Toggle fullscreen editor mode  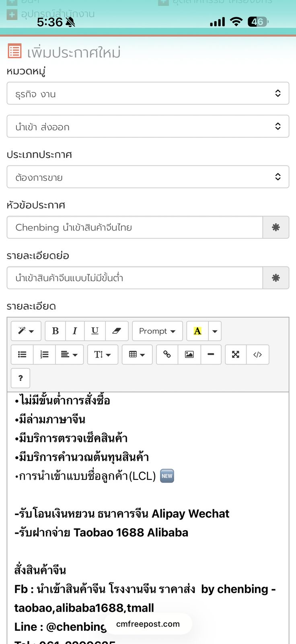[236, 354]
